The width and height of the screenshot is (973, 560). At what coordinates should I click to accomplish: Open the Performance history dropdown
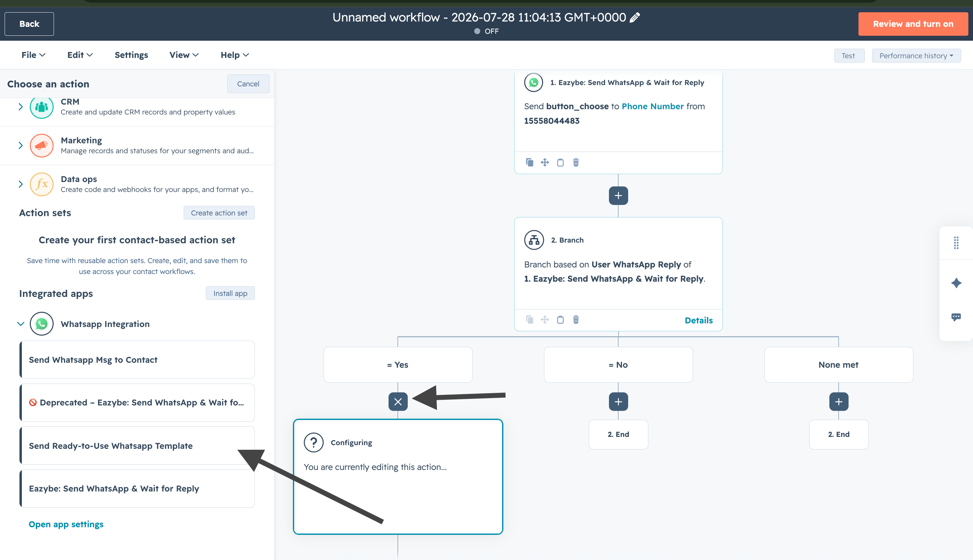tap(916, 56)
